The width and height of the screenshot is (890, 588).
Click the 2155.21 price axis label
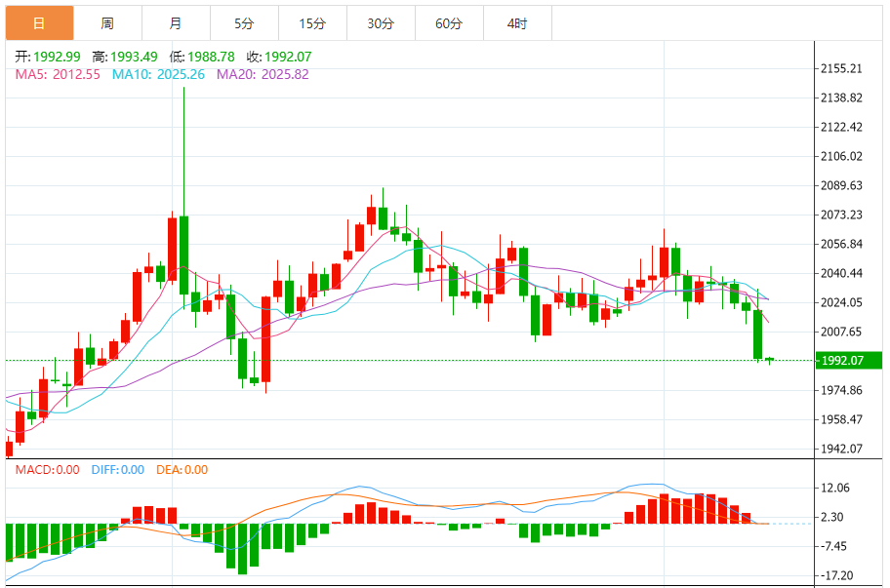pos(841,68)
